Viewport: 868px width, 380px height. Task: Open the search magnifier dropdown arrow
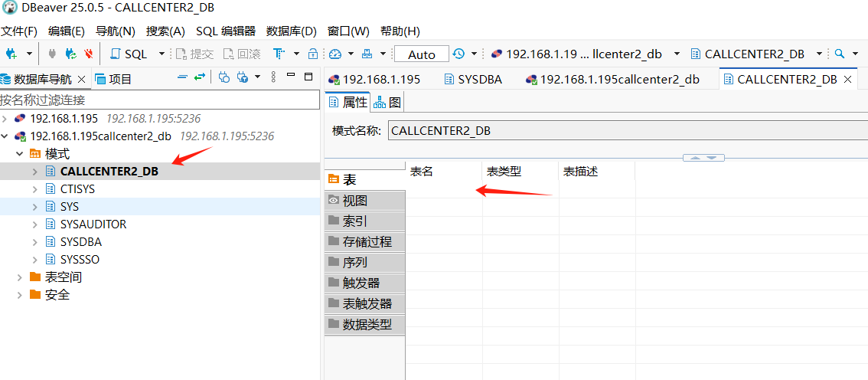[x=855, y=54]
